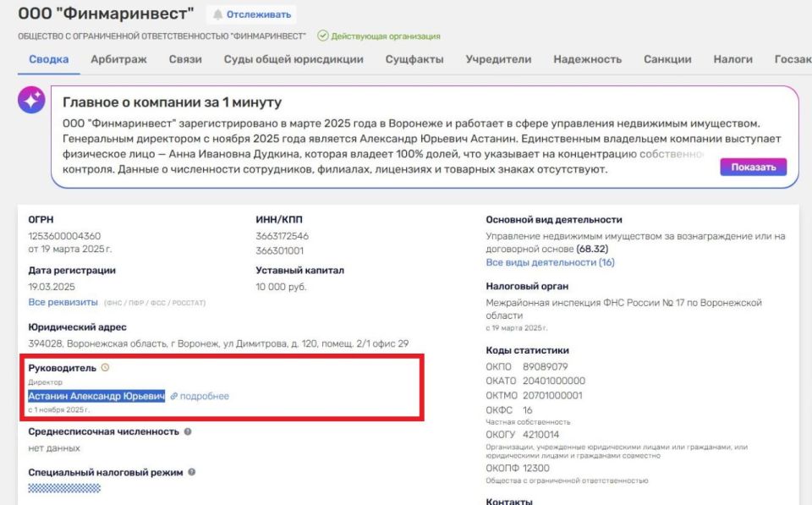Click the clock history icon next to Руководитель
The image size is (812, 505).
point(107,370)
